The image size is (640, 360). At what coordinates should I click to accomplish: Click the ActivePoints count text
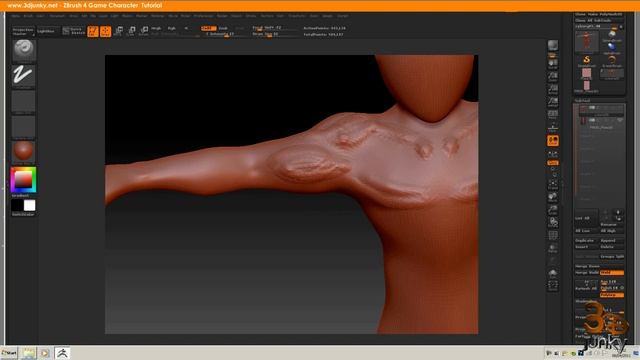coord(324,28)
